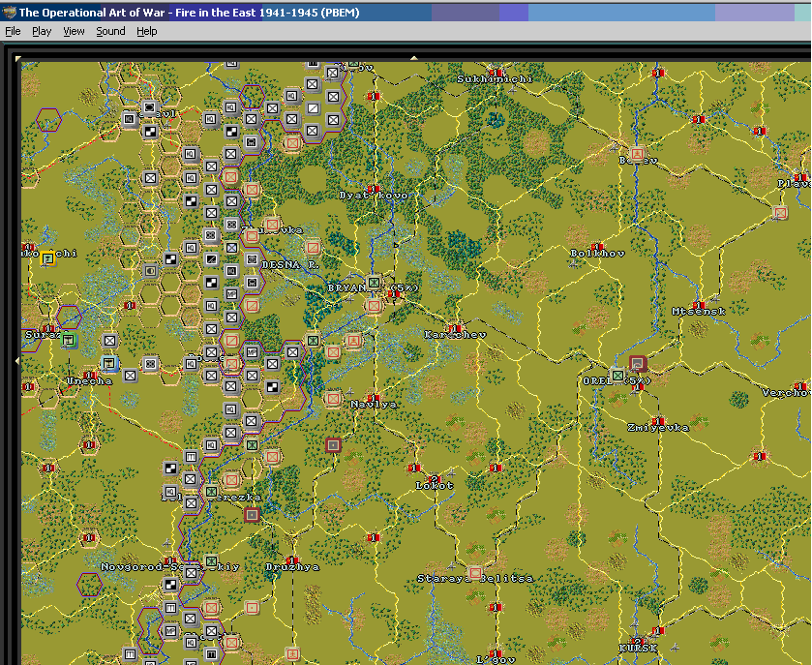Click the Unecha town label

click(x=89, y=381)
